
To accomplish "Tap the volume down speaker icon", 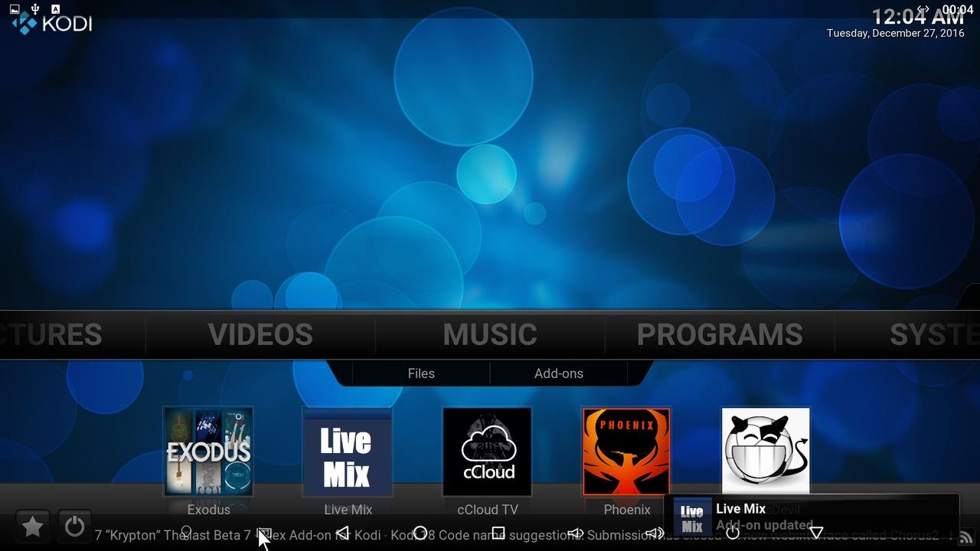I will coord(576,533).
